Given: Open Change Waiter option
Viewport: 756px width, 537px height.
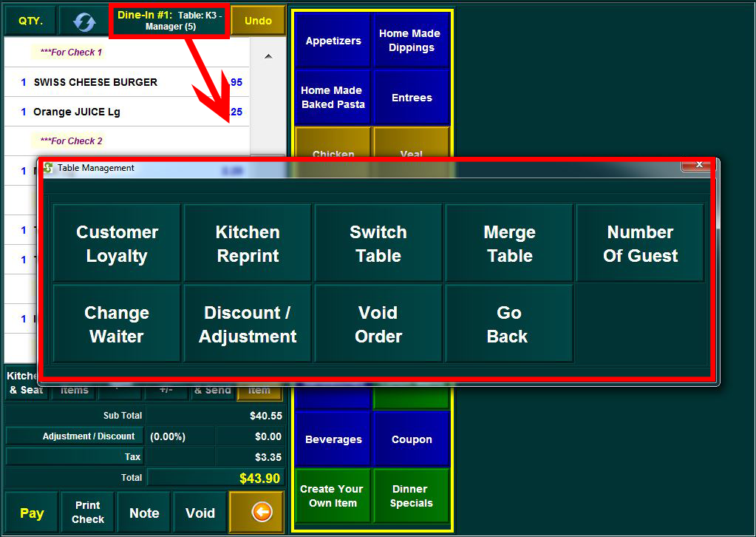Looking at the screenshot, I should click(117, 324).
